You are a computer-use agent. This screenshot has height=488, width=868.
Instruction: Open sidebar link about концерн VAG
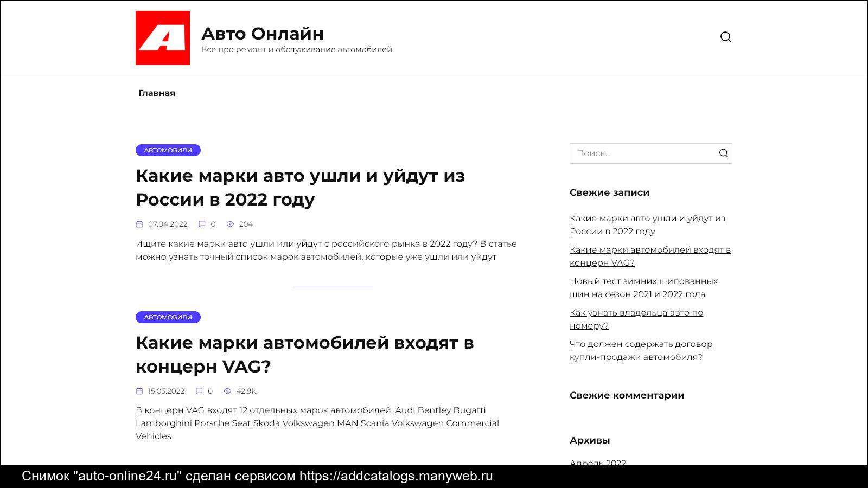(650, 256)
